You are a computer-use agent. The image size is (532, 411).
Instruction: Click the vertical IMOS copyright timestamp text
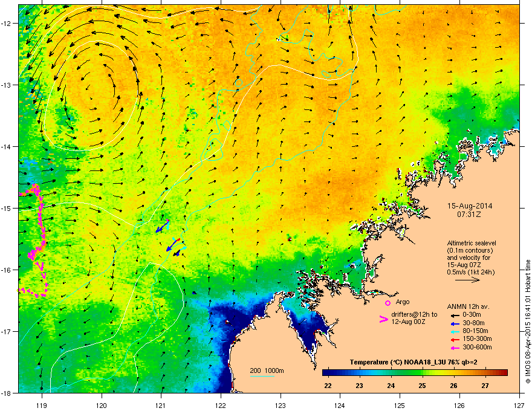528,322
